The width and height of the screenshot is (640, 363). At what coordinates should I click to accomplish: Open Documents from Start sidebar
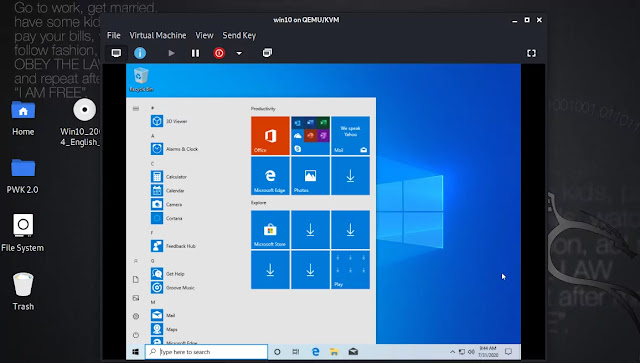click(136, 280)
